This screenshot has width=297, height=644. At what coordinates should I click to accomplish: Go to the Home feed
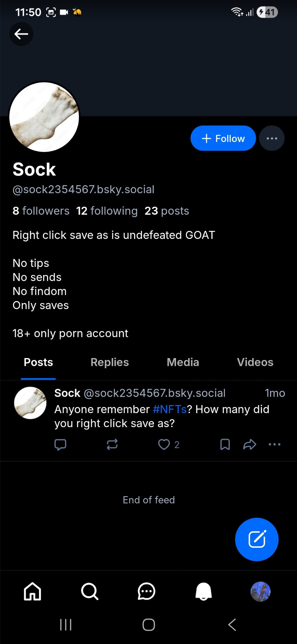tap(32, 592)
